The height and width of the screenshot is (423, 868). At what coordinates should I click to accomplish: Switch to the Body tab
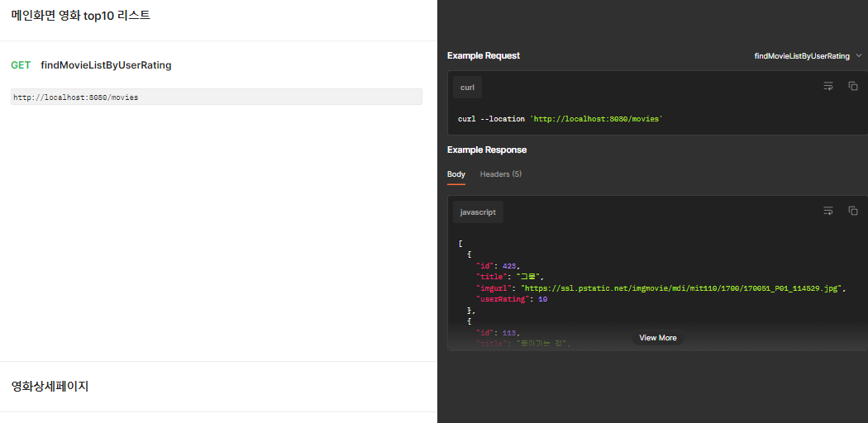click(x=456, y=174)
